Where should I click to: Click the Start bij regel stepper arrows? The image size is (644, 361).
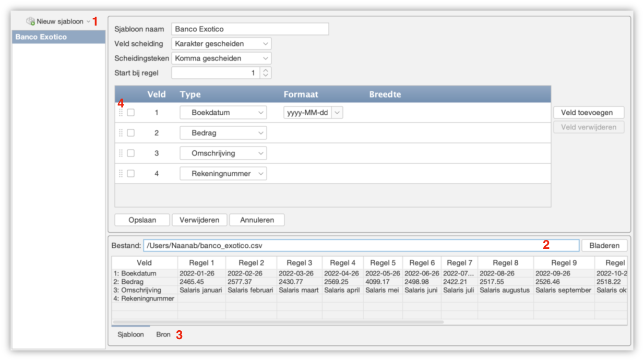[x=266, y=73]
